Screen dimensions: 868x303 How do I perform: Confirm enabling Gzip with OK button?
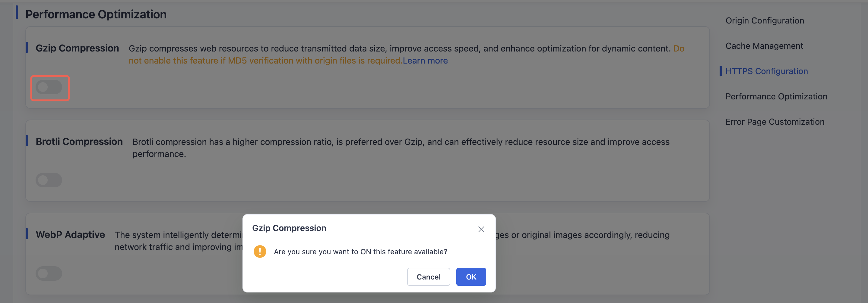pyautogui.click(x=471, y=277)
